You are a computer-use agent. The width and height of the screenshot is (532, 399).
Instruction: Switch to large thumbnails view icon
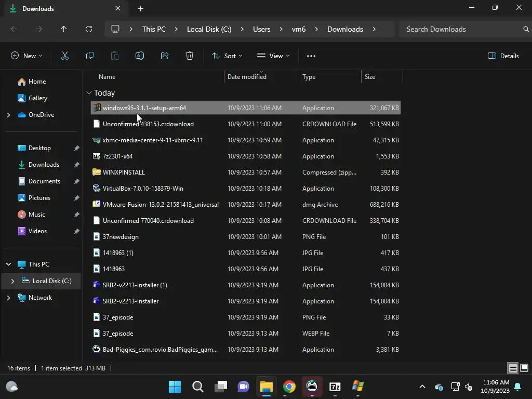[x=524, y=368]
